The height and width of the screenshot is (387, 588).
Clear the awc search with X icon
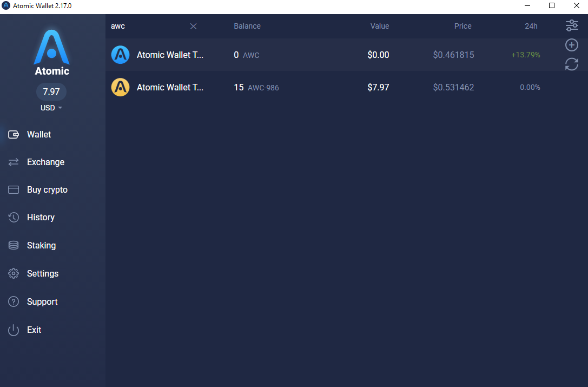pyautogui.click(x=193, y=27)
